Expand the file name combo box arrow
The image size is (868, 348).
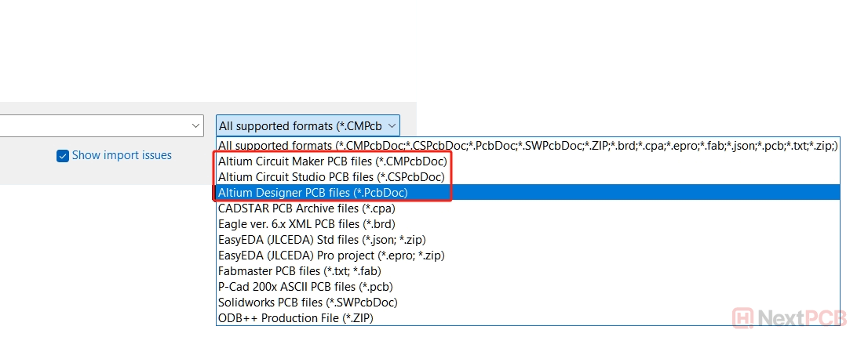195,125
